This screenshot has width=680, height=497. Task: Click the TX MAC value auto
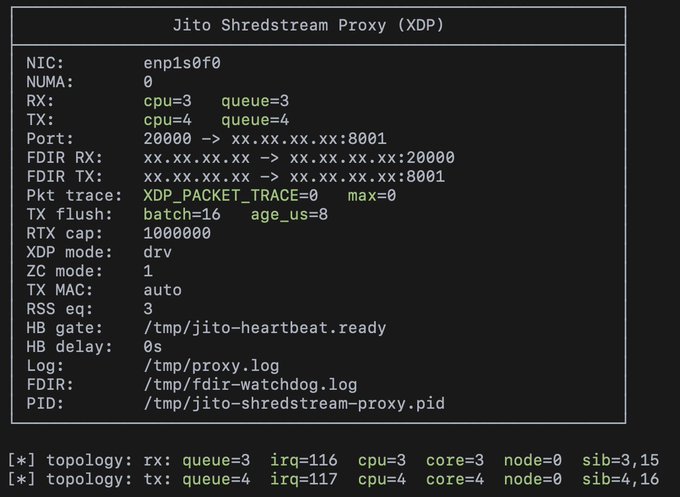pos(163,290)
